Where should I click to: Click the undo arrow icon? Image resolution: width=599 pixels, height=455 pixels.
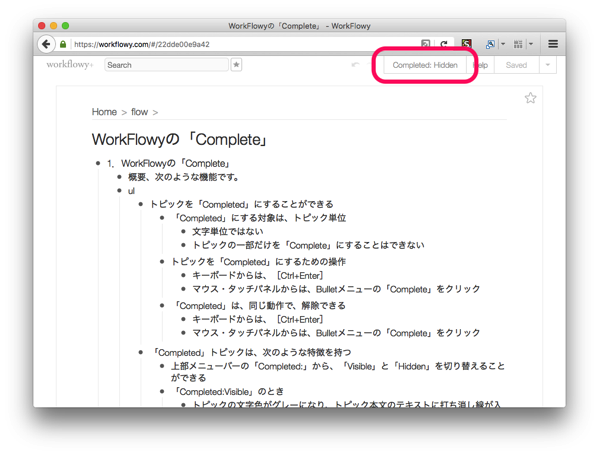coord(355,65)
